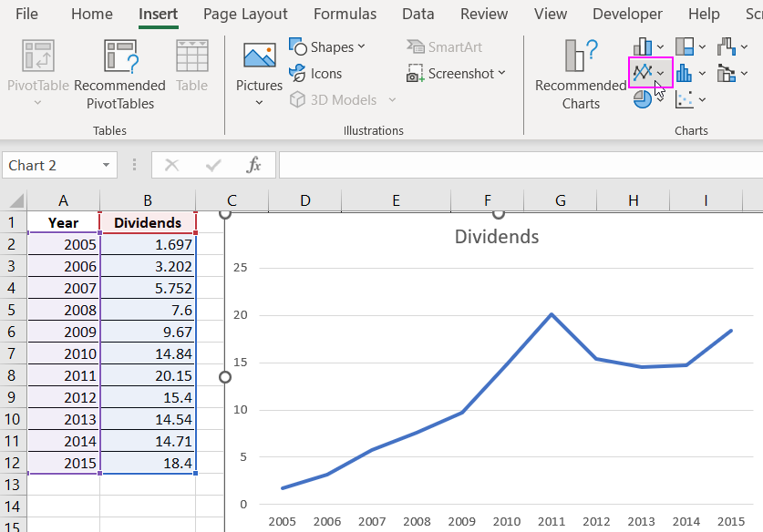Insert a Line or Area chart
The width and height of the screenshot is (763, 532).
(643, 71)
